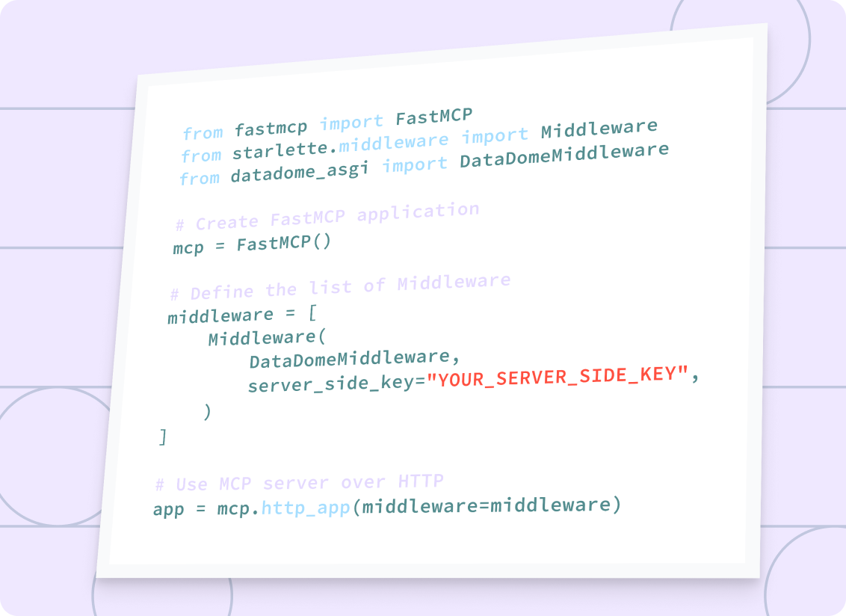Select the '# Create FastMCP application' comment
The height and width of the screenshot is (616, 846).
[327, 217]
